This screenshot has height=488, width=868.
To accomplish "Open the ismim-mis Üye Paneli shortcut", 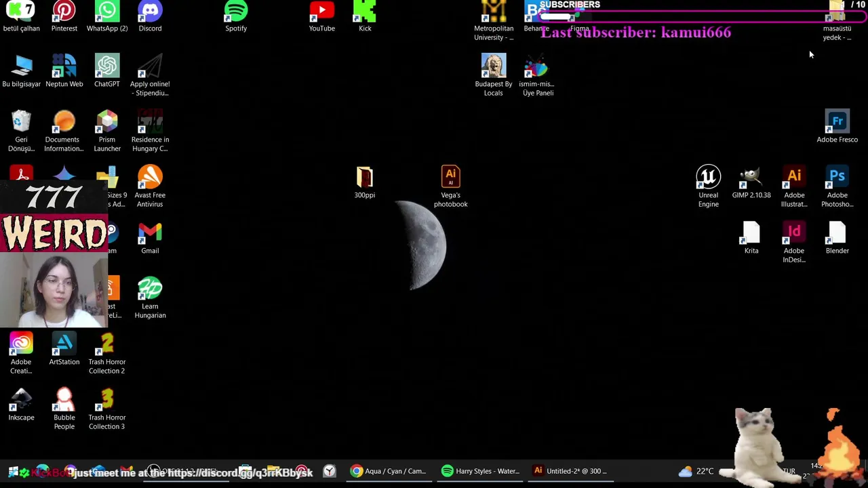I will click(537, 75).
